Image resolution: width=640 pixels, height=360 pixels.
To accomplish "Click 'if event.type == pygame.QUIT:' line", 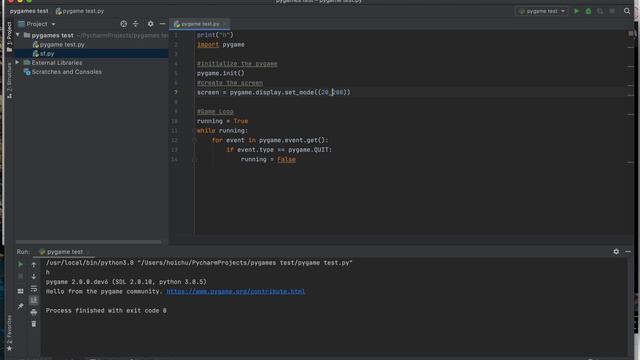I will pos(279,150).
